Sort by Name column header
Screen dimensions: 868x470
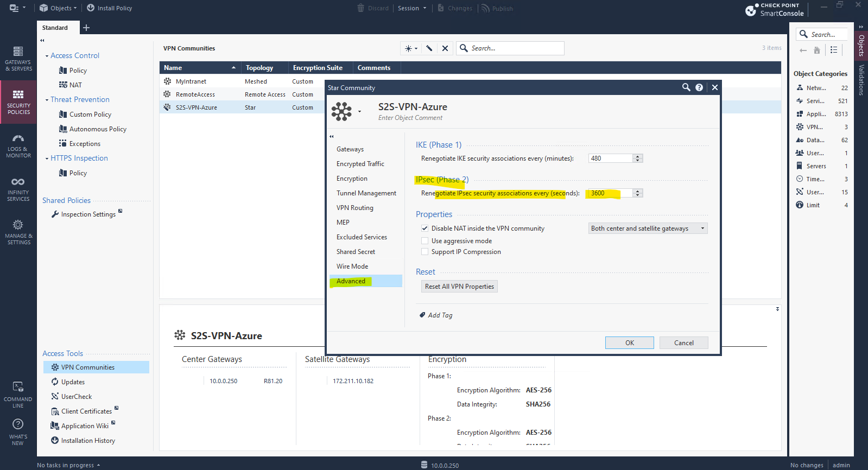200,68
